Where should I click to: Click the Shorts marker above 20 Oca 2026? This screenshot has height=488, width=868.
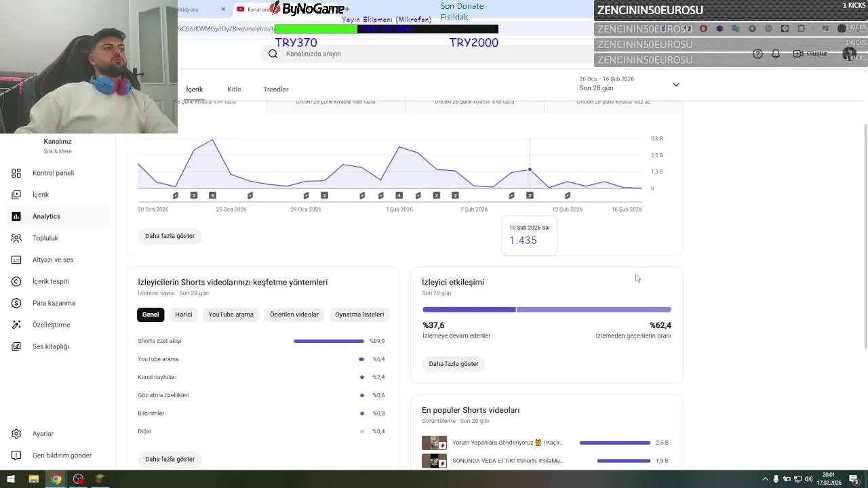point(175,195)
